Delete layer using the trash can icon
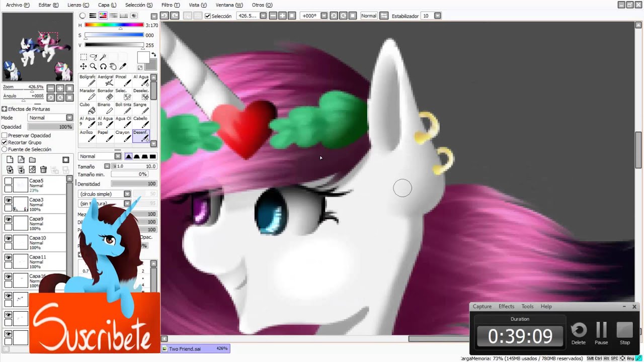Screen dimensions: 644x362 (43, 170)
